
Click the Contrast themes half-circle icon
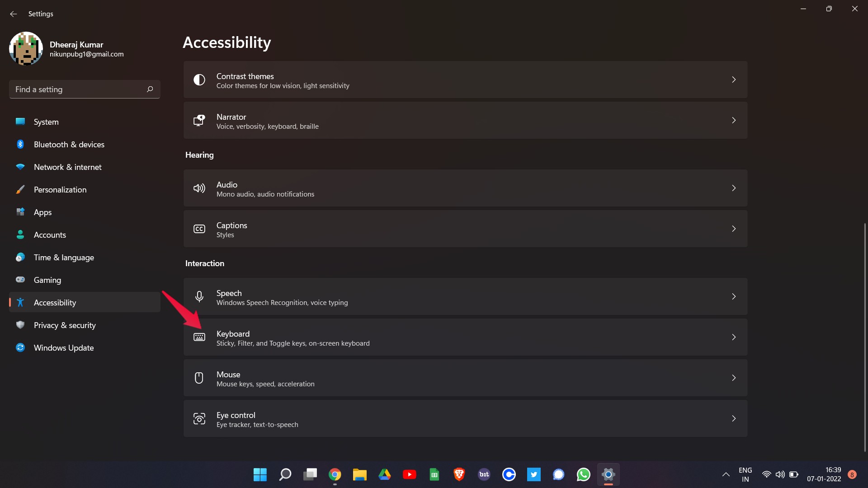coord(199,80)
